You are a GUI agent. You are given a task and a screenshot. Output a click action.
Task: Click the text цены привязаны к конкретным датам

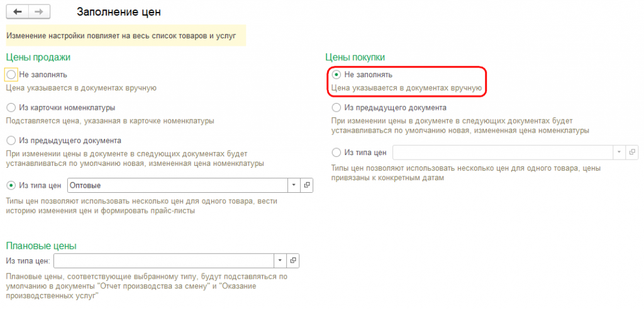[x=466, y=173]
